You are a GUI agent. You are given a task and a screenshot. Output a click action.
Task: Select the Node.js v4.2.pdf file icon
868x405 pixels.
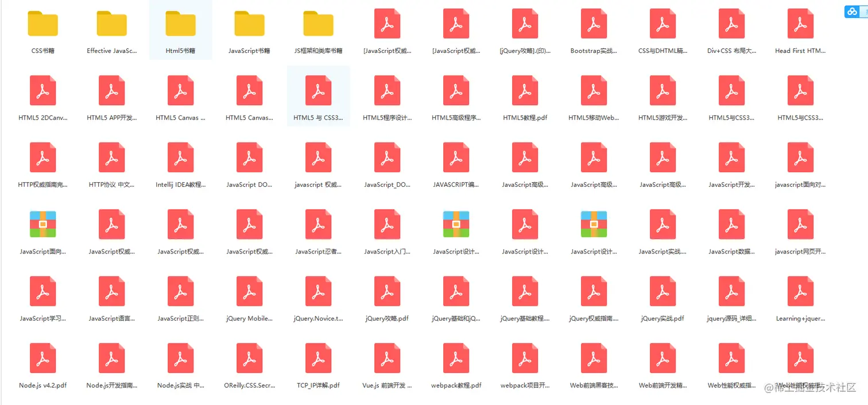click(x=43, y=358)
